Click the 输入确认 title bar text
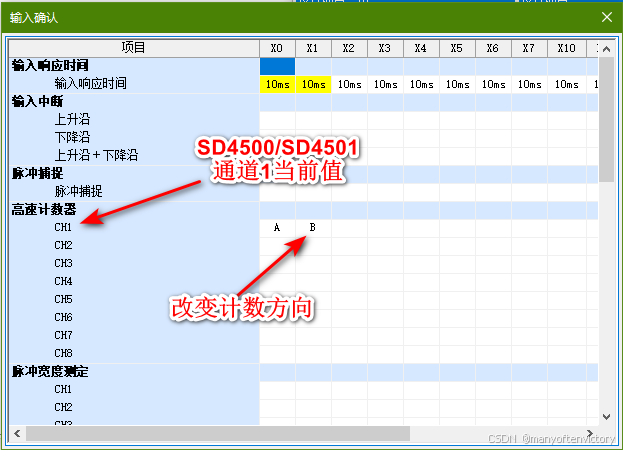 (x=34, y=18)
